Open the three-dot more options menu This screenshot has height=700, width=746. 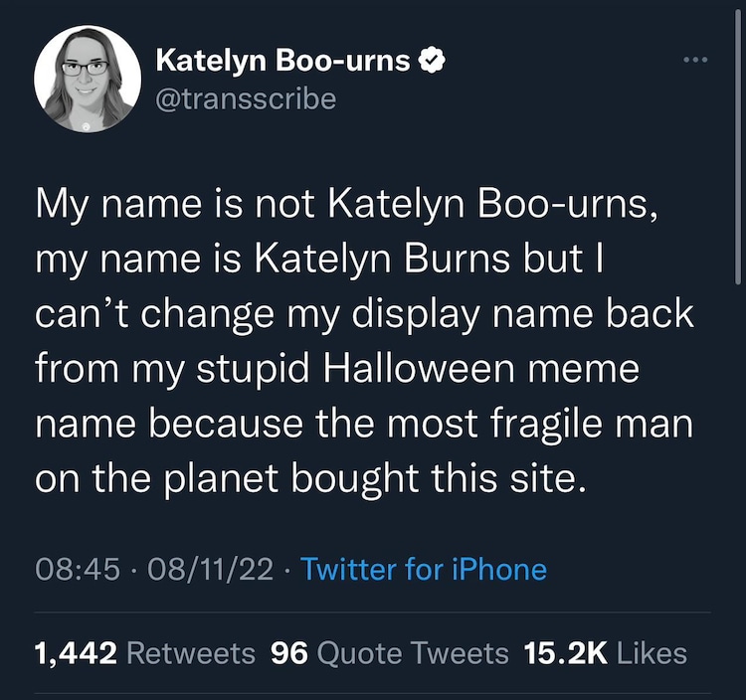coord(695,60)
